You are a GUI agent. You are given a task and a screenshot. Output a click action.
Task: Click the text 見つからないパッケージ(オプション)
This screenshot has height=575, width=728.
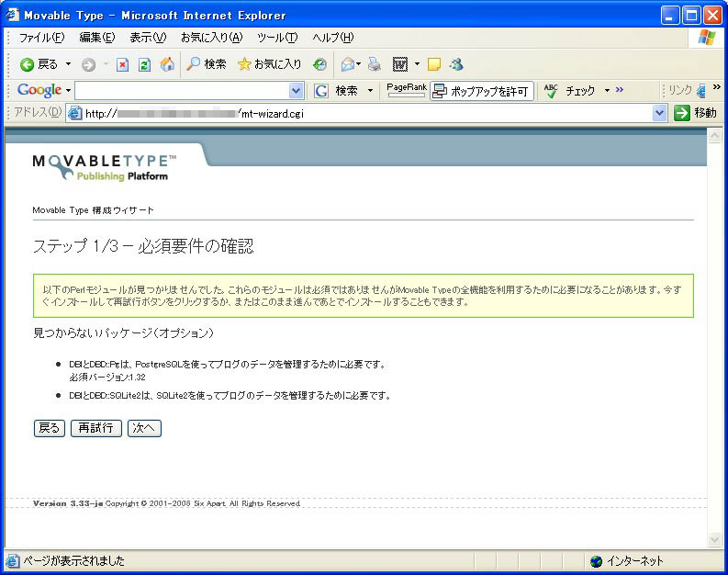coord(123,333)
